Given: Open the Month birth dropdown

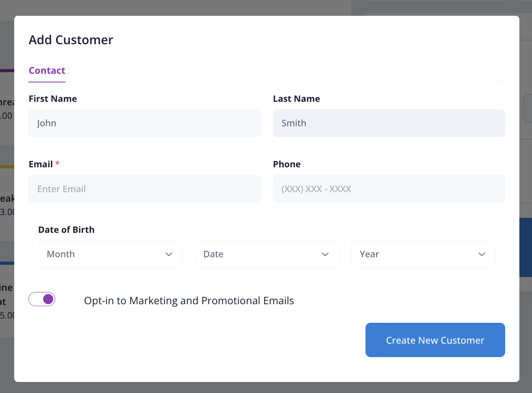Looking at the screenshot, I should point(110,255).
